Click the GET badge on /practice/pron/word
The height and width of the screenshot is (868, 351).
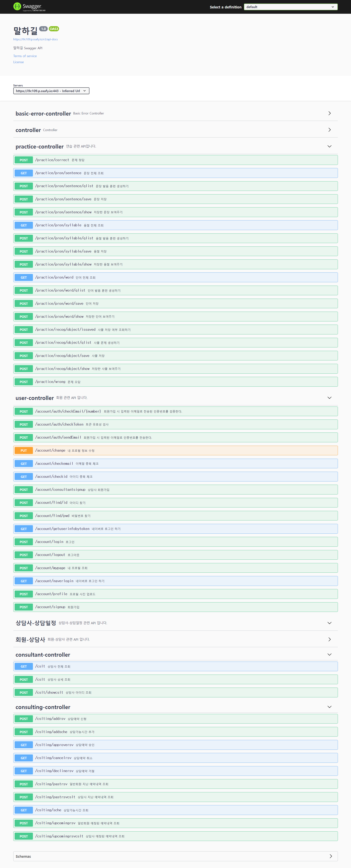point(23,277)
